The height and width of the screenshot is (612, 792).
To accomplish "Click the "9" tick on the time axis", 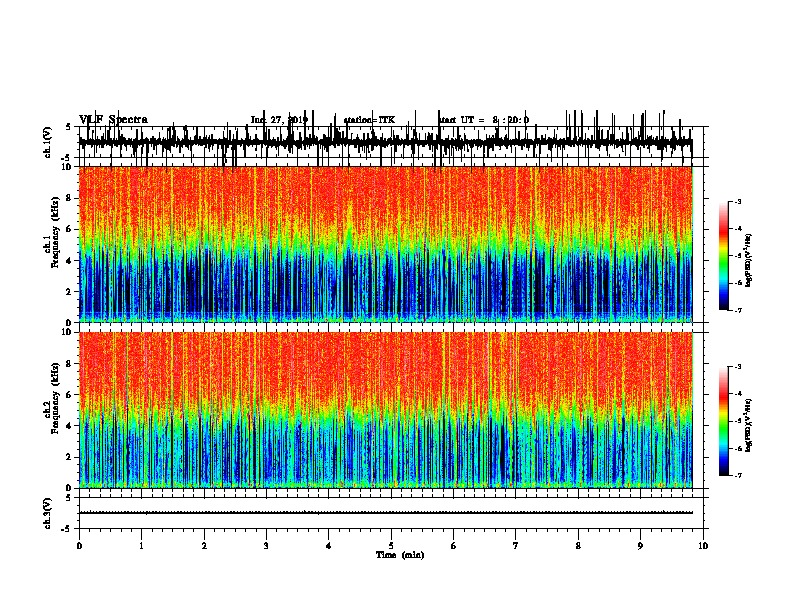I will click(640, 546).
